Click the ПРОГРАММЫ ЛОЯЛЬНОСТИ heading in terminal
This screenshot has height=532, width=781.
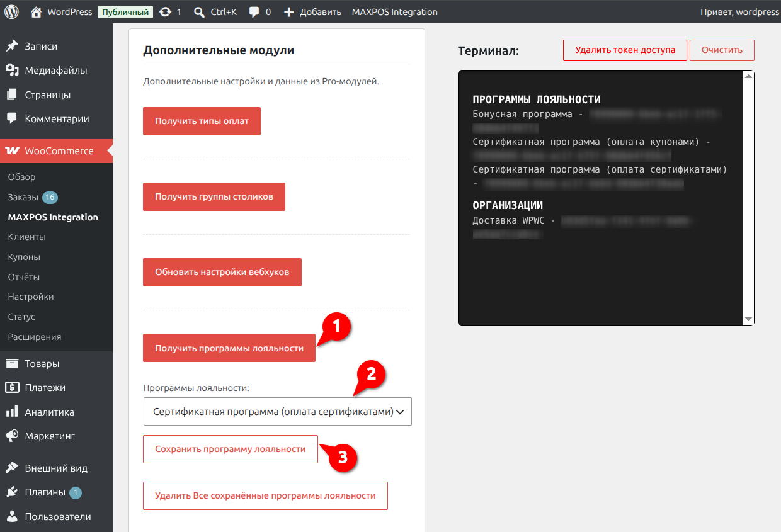[537, 99]
